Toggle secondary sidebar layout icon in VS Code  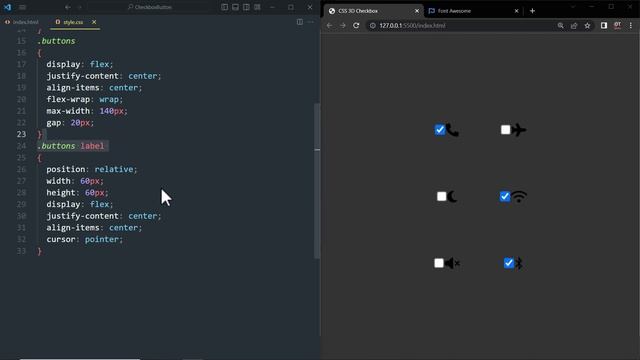(x=246, y=7)
